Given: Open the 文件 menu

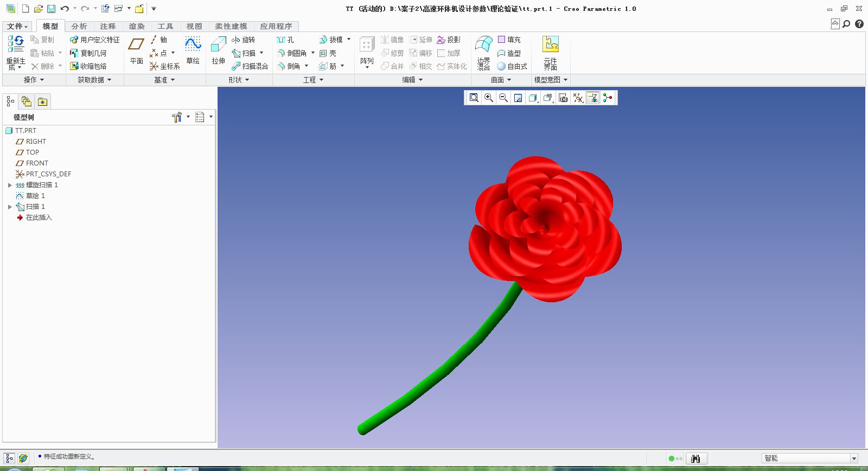Looking at the screenshot, I should click(17, 26).
